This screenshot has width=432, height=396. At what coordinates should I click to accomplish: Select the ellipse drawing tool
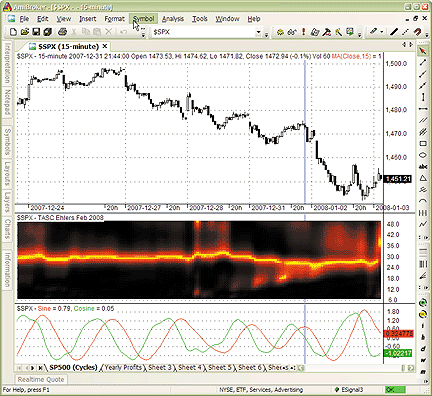pyautogui.click(x=423, y=155)
